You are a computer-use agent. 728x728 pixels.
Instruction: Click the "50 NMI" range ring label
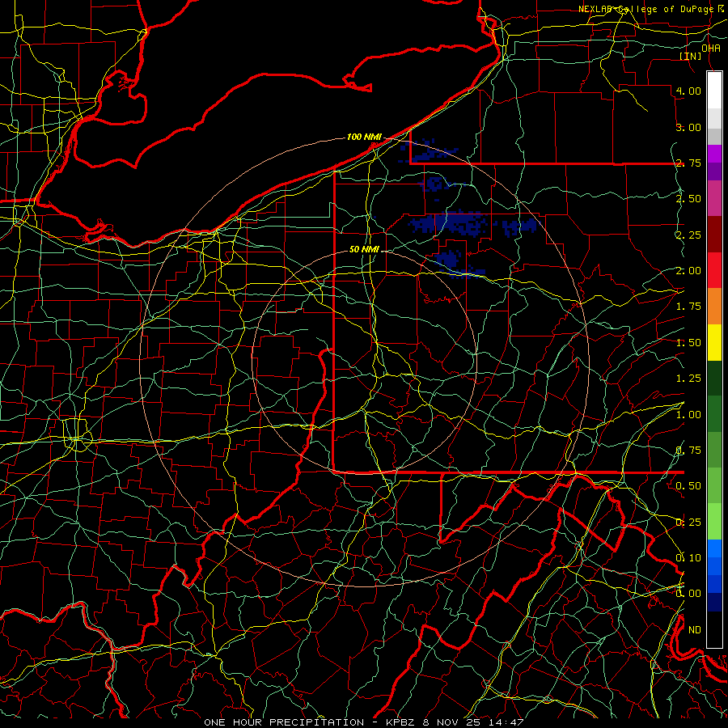pyautogui.click(x=364, y=250)
